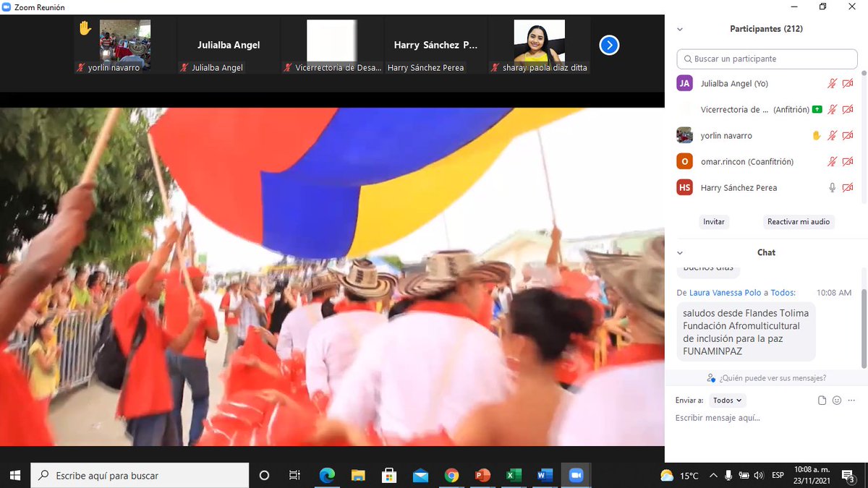This screenshot has width=868, height=488.
Task: Toggle omar.rincon's muted microphone icon
Action: (x=833, y=161)
